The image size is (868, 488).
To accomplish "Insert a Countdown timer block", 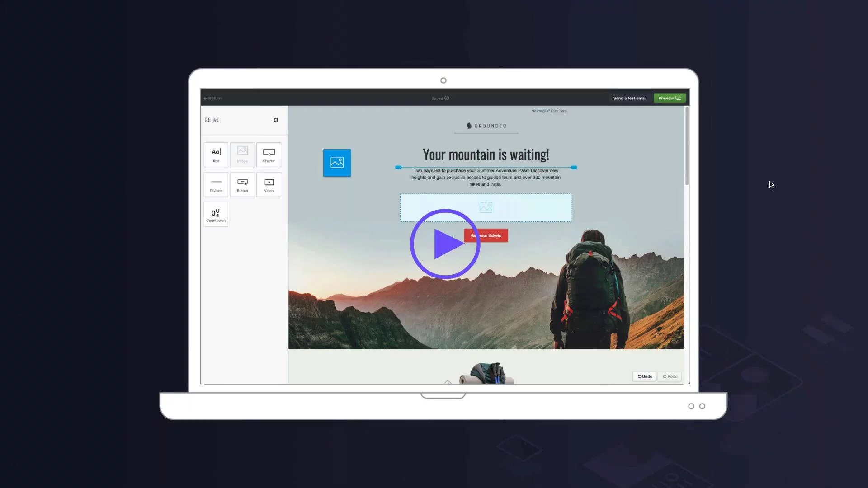I will [216, 214].
